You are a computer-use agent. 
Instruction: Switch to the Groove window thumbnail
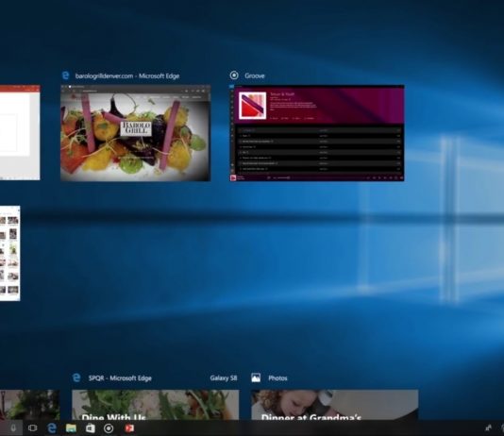click(x=317, y=133)
